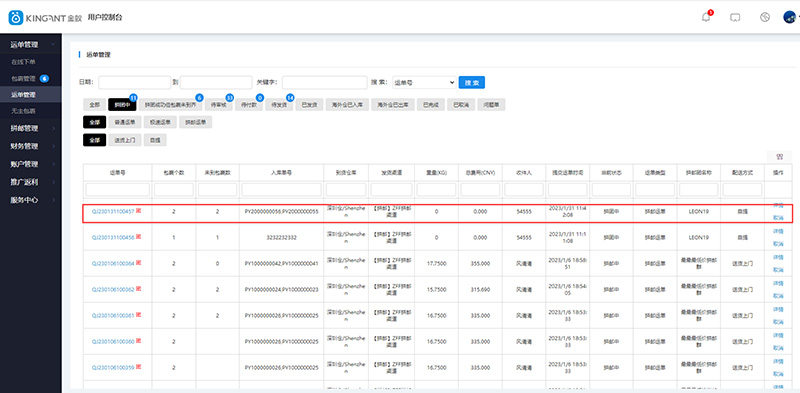Viewport: 800px width, 393px height.
Task: Click 取消 for order QJ230106100361
Action: [x=778, y=322]
